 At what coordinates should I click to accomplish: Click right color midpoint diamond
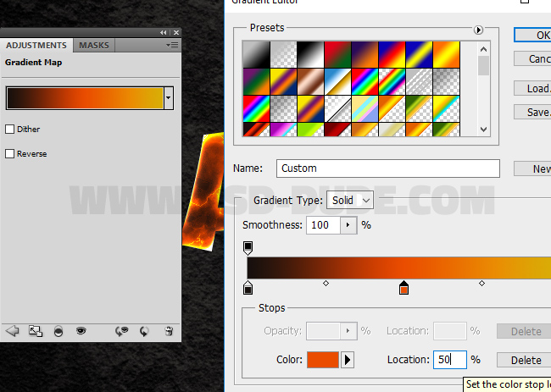[481, 283]
